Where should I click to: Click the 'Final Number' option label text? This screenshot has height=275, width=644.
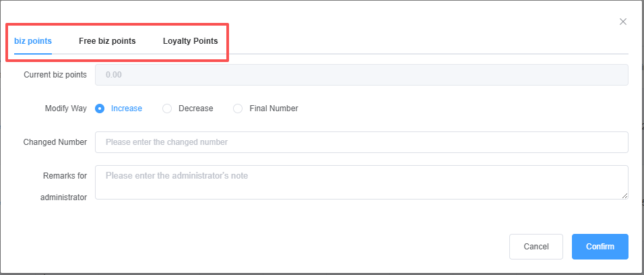tap(273, 109)
